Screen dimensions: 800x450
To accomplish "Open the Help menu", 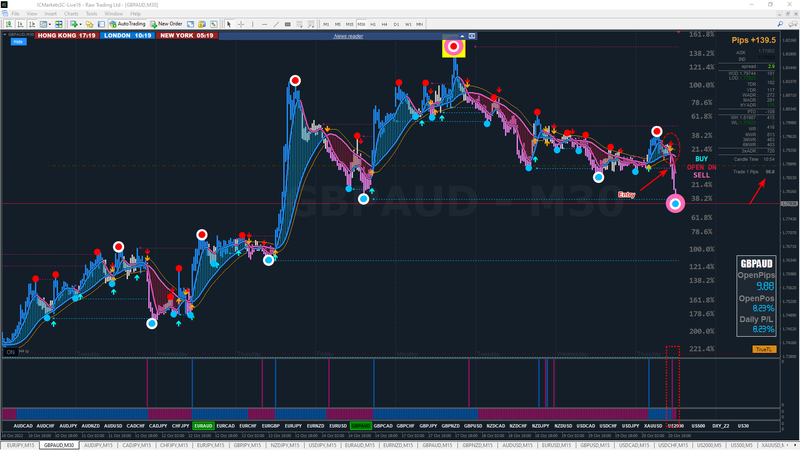I will click(135, 14).
